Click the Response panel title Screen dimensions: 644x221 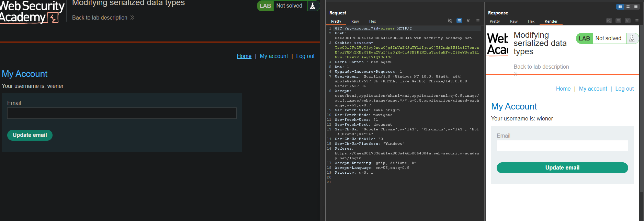(x=498, y=13)
